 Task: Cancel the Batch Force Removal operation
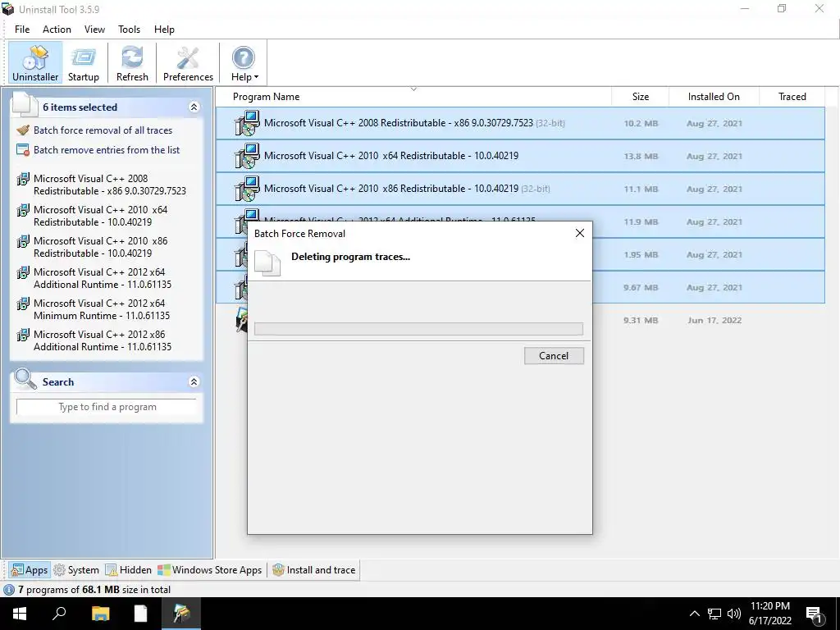(x=554, y=356)
